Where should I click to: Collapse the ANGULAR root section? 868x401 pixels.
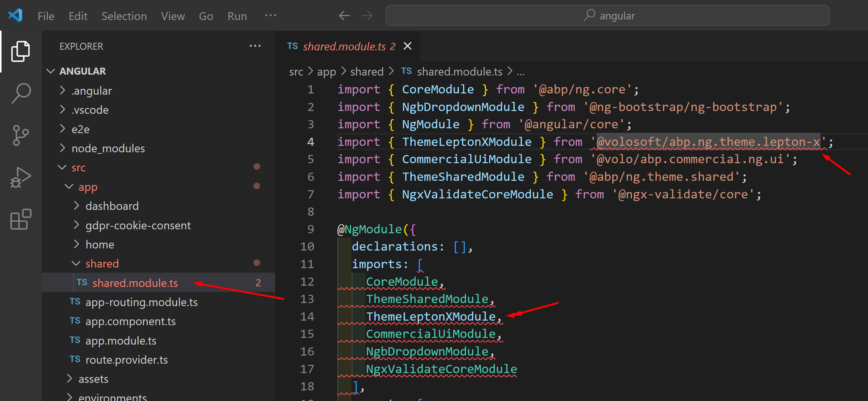tap(82, 71)
